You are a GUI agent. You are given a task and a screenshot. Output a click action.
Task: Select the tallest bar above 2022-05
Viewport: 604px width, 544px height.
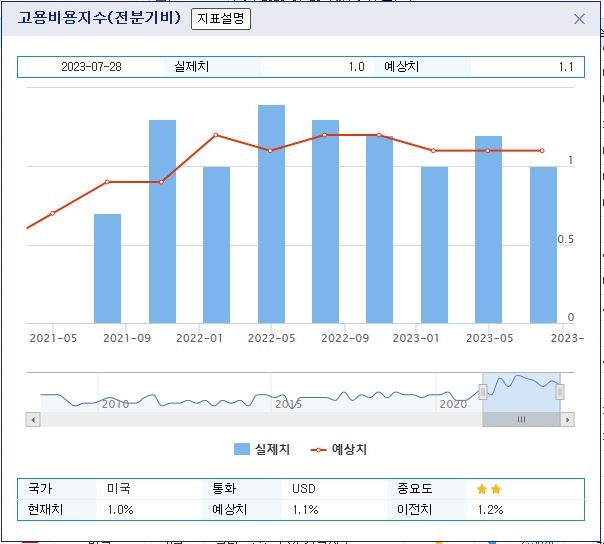click(272, 214)
